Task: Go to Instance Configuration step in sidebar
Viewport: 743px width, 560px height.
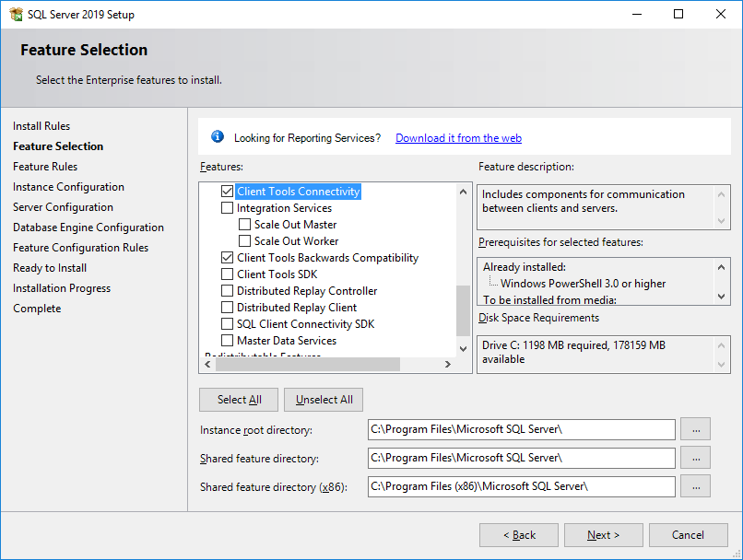Action: coord(68,187)
